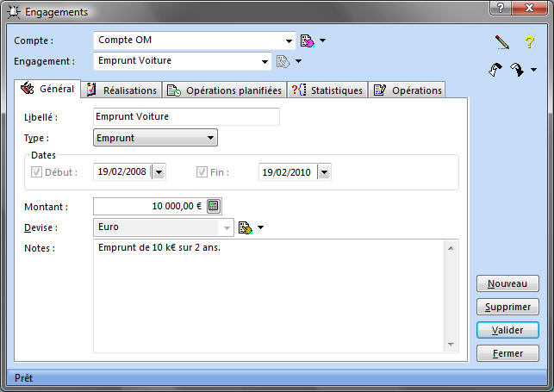This screenshot has width=554, height=392.
Task: Open the Statistiques tab
Action: pos(327,90)
